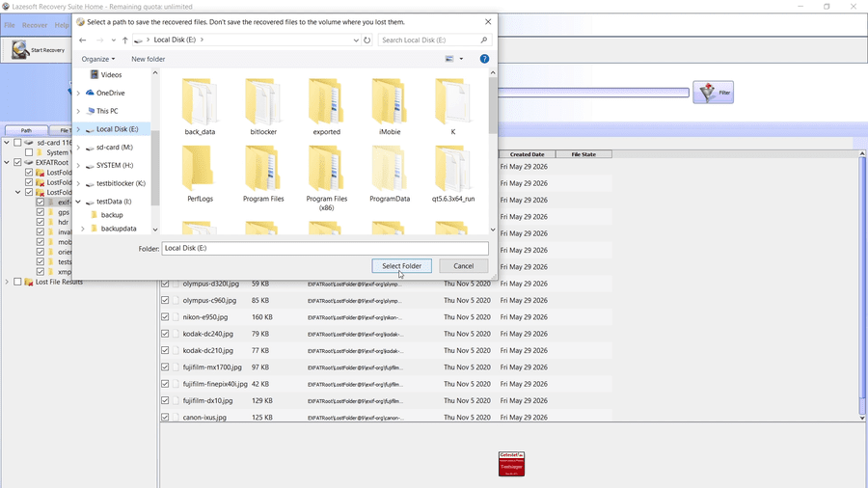Toggle checkbox for nikon-e950.jpg
Screen dimensions: 868x488
point(165,317)
